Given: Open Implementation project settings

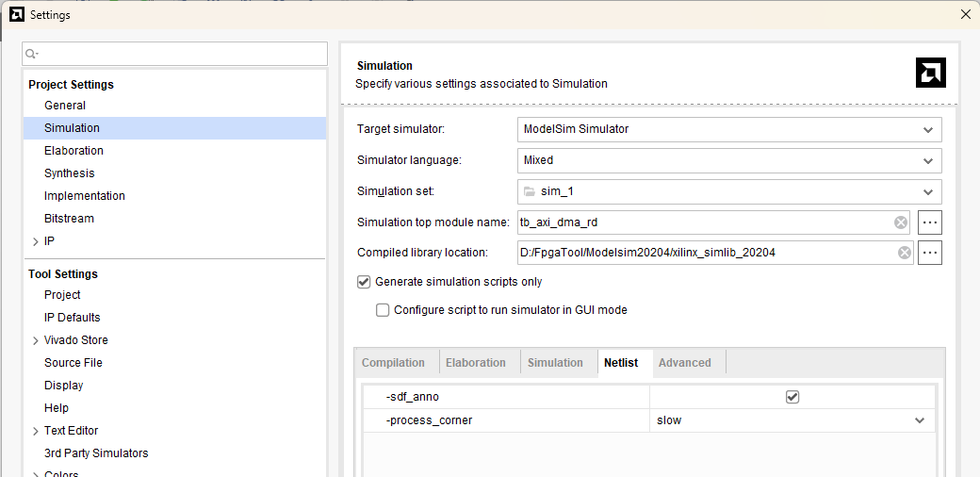Looking at the screenshot, I should 85,196.
